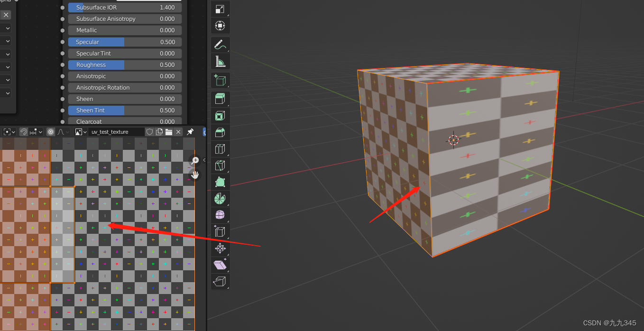This screenshot has height=331, width=644.
Task: Select the Transform tool
Action: 220,26
